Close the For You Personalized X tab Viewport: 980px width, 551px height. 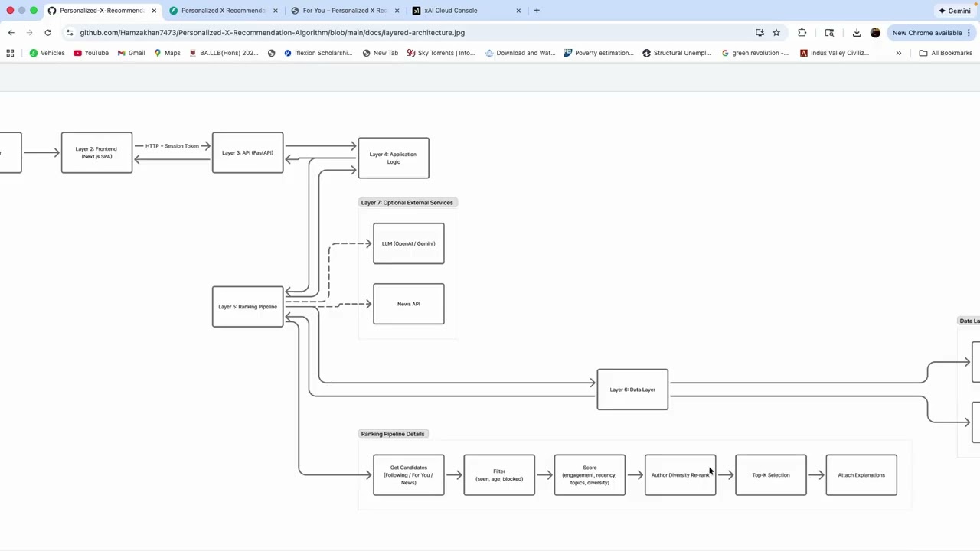(x=397, y=11)
